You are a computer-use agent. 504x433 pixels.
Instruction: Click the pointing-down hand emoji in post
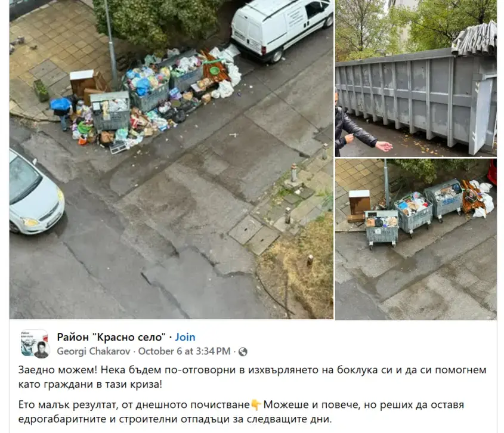pos(256,405)
